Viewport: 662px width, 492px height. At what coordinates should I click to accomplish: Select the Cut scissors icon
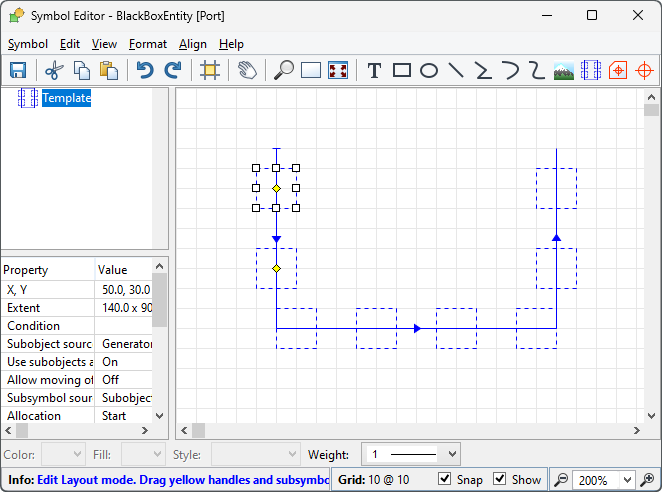point(54,70)
